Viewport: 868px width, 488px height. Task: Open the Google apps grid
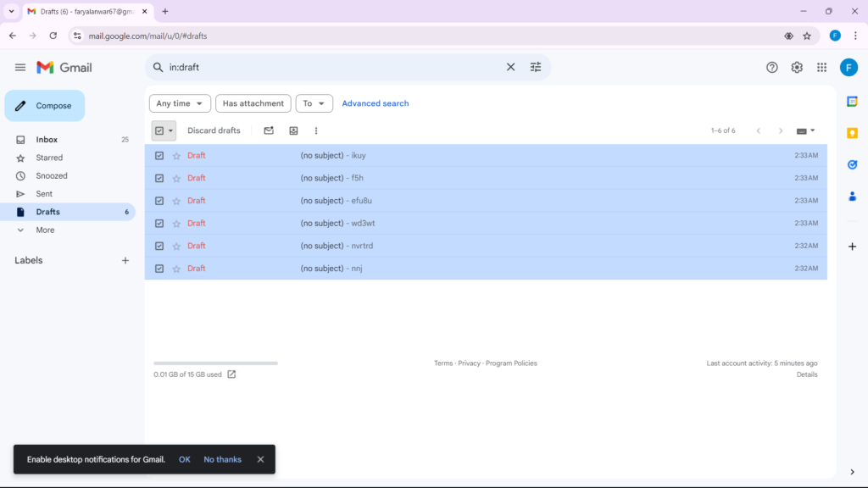[x=821, y=67]
